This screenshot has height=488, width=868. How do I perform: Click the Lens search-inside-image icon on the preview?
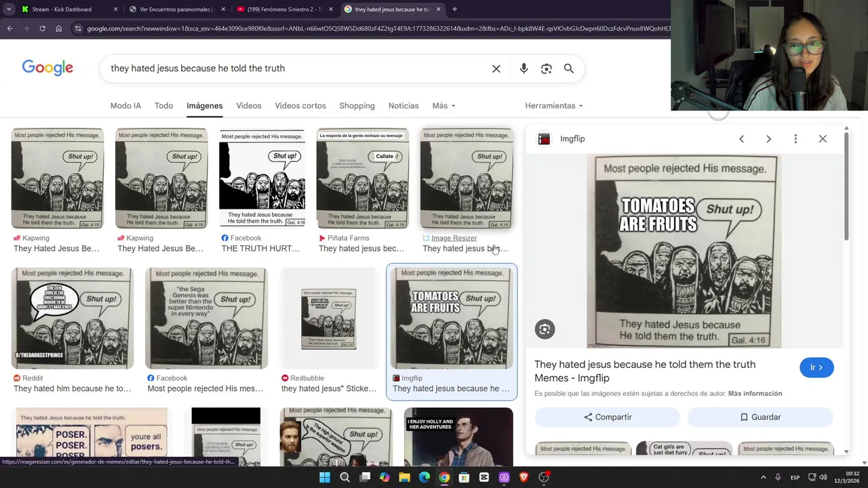(x=545, y=329)
